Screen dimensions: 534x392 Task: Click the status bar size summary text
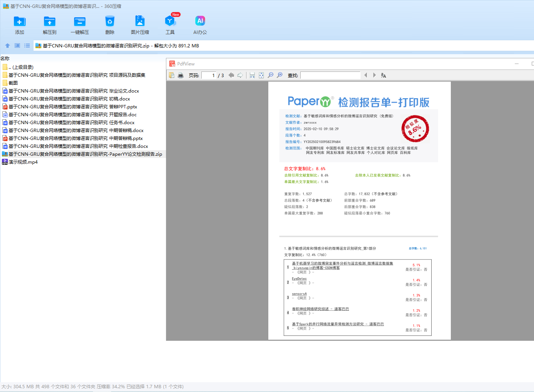pos(93,386)
